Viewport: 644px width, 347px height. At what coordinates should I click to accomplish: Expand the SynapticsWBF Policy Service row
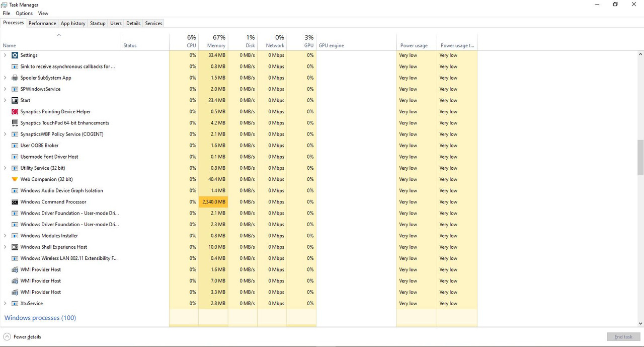tap(5, 134)
